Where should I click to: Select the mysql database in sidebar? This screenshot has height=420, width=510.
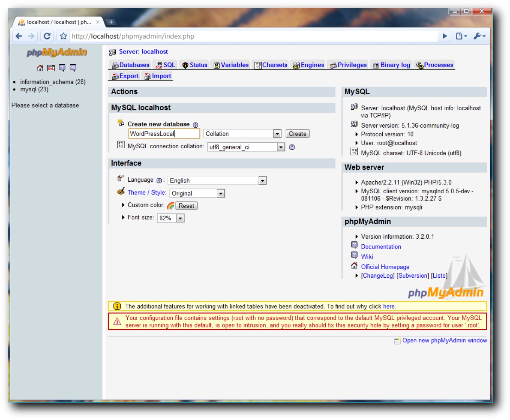34,89
